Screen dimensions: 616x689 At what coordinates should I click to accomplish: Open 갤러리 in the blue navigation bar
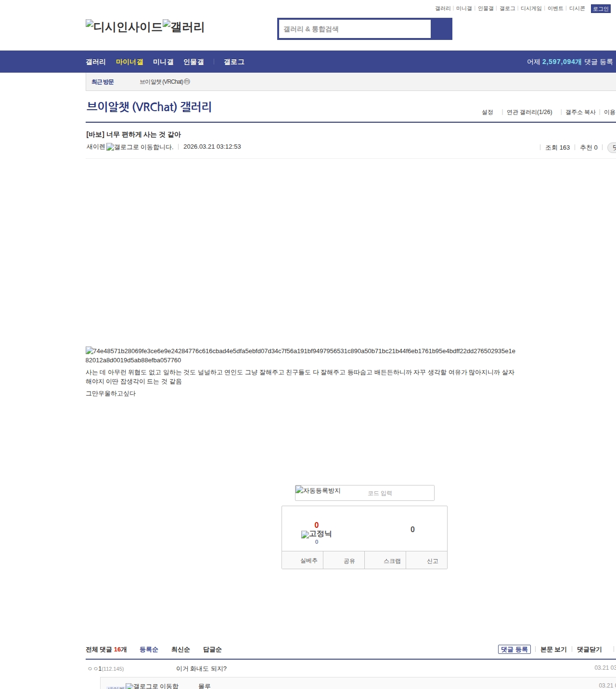tap(96, 62)
